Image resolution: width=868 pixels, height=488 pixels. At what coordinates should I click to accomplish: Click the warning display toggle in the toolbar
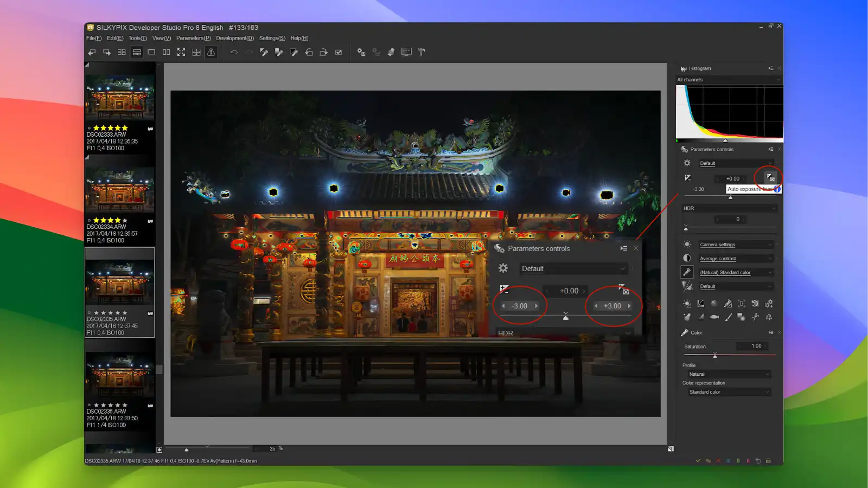(210, 52)
